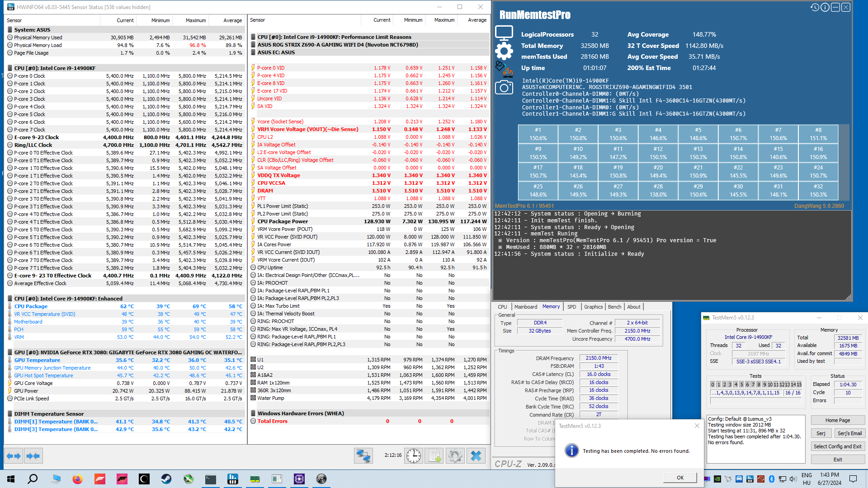Click Maximum column header in left pane
The image size is (868, 488).
click(190, 20)
